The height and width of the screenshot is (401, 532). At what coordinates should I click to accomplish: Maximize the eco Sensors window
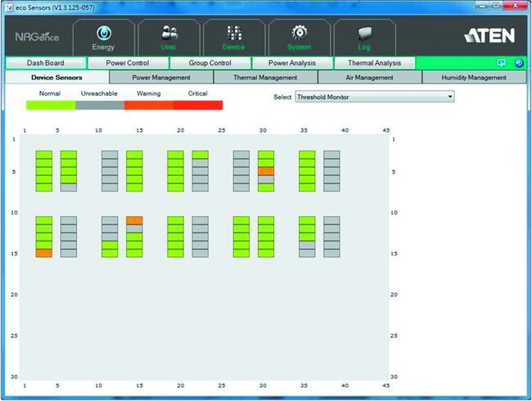[496, 6]
